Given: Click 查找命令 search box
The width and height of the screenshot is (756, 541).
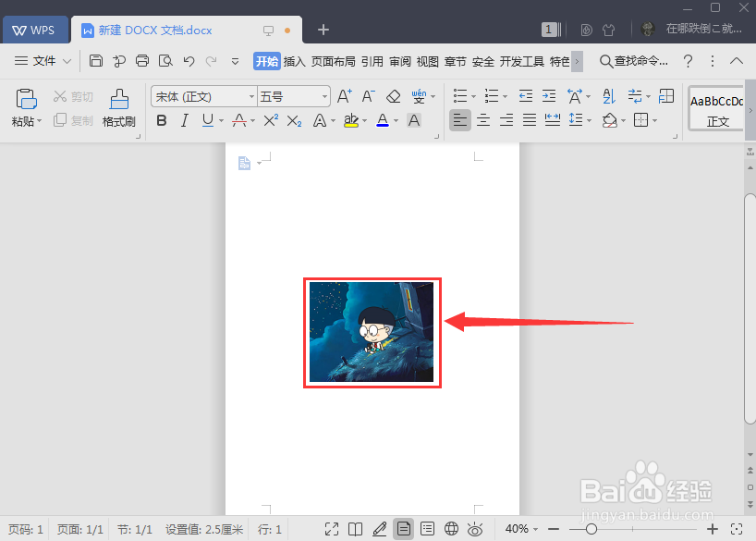Looking at the screenshot, I should pos(634,61).
